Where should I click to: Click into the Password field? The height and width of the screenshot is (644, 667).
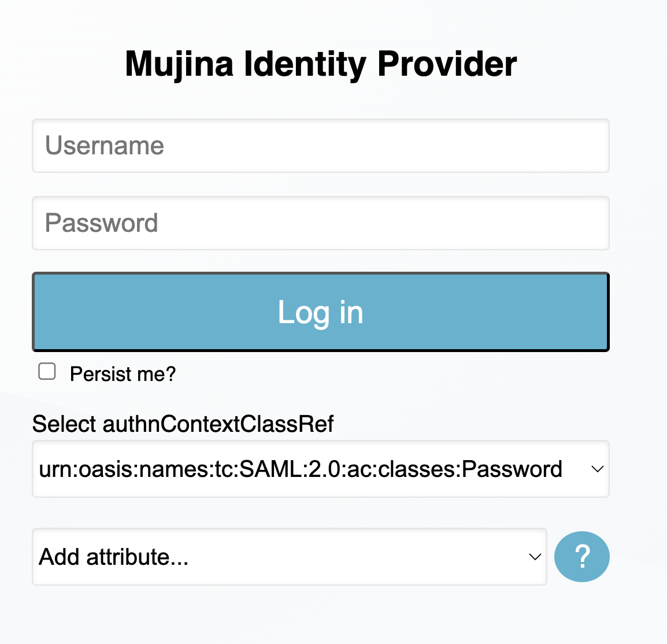[320, 223]
